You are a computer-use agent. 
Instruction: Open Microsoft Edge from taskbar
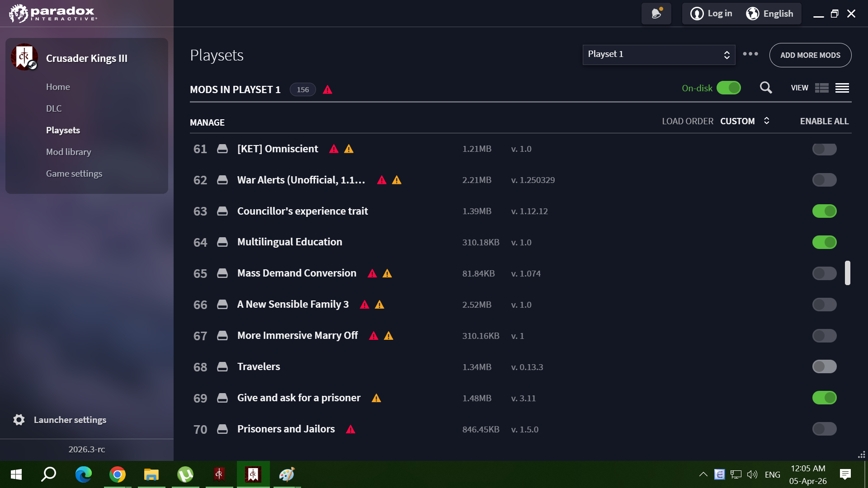[84, 474]
